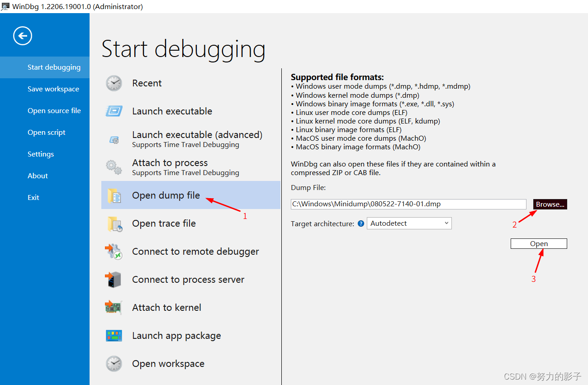Click the WinDbg title bar app icon

[5, 6]
